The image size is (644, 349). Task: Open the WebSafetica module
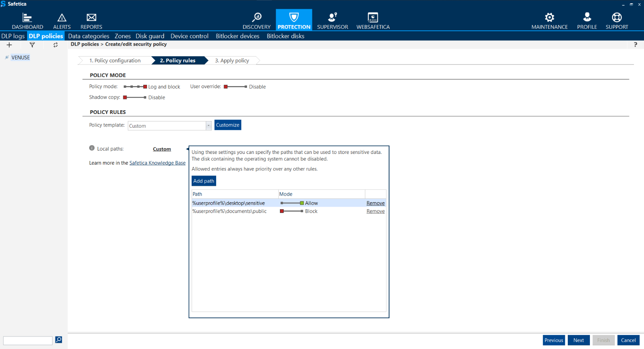tap(373, 21)
